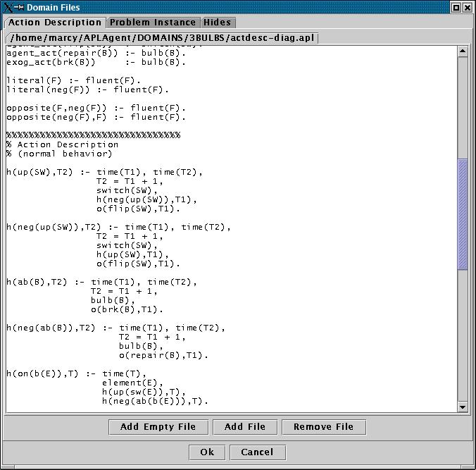Click the vertical scrollbar thumb

coord(463,214)
